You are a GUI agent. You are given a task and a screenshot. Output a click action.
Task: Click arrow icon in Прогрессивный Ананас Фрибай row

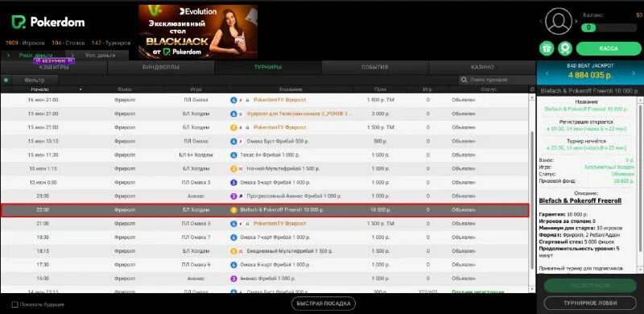coord(241,196)
